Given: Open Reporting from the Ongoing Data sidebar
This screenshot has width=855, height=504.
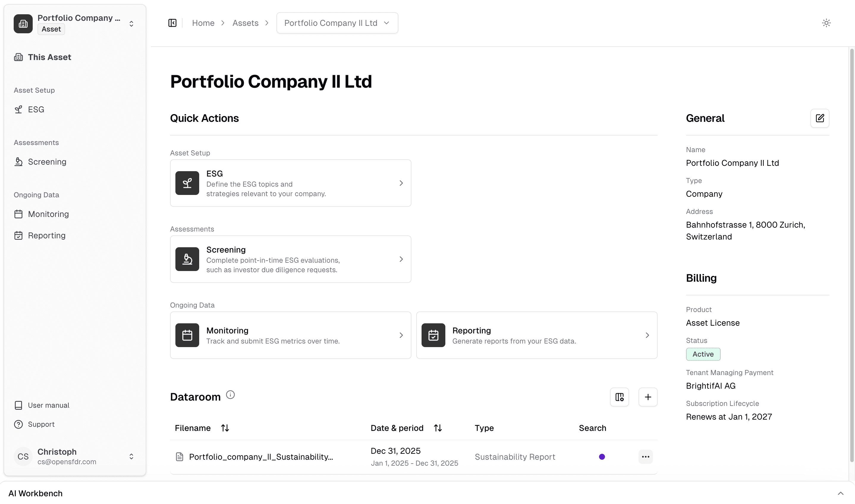Looking at the screenshot, I should 47,235.
